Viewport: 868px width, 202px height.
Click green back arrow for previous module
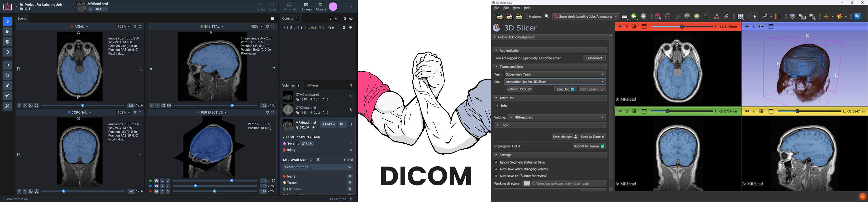[x=634, y=16]
